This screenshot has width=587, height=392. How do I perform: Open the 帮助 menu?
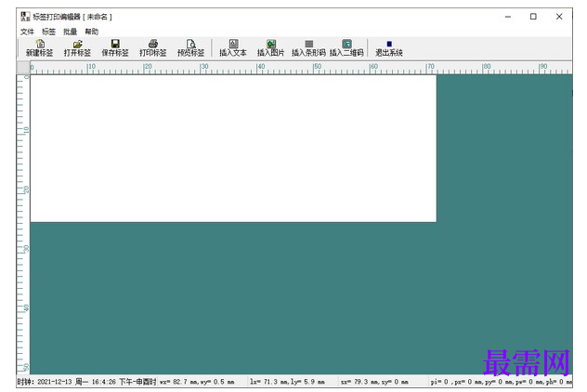click(x=91, y=32)
